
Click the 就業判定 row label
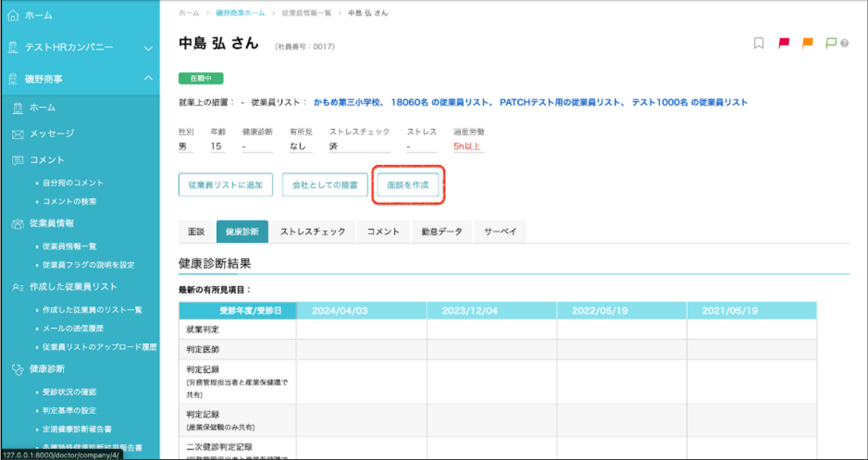click(202, 330)
